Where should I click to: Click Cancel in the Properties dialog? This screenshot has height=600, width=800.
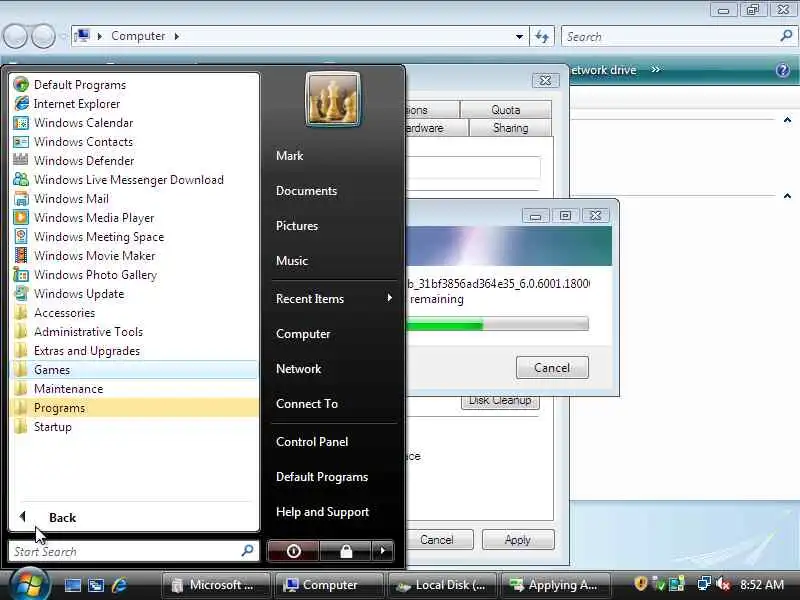(x=440, y=540)
